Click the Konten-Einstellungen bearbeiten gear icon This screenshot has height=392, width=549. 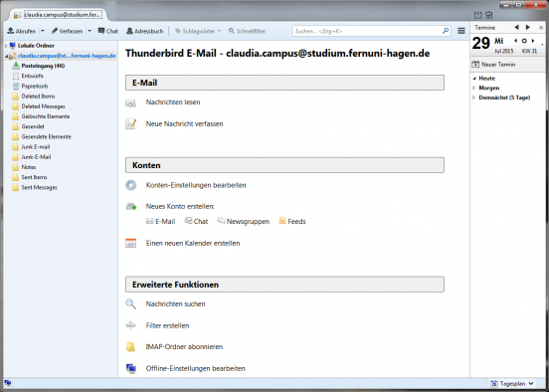click(130, 185)
